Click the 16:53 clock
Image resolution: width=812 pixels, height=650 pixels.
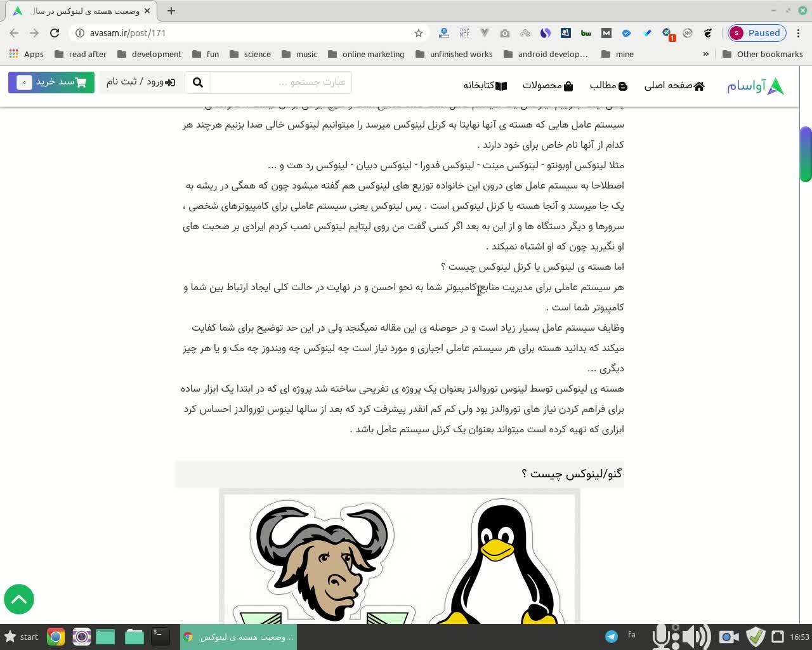coord(800,637)
